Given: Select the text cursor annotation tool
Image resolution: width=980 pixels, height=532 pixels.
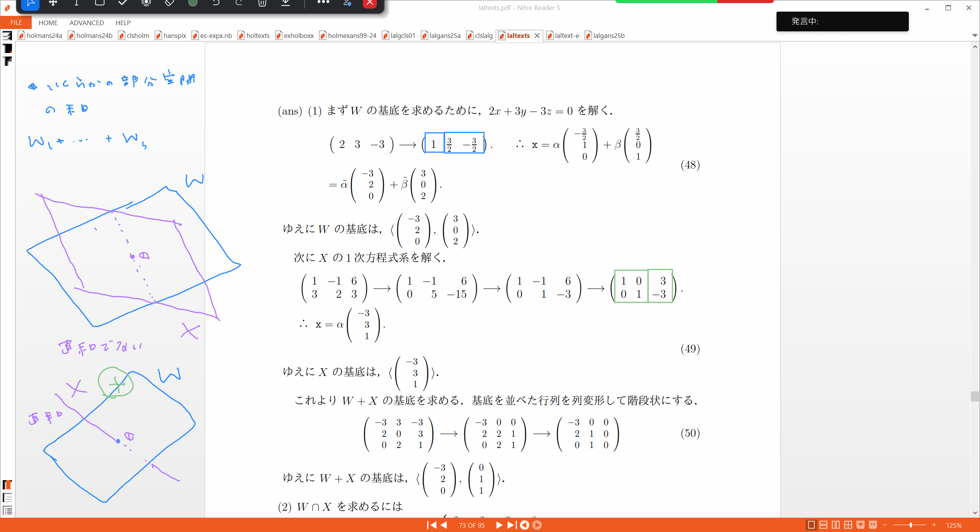Looking at the screenshot, I should click(76, 3).
